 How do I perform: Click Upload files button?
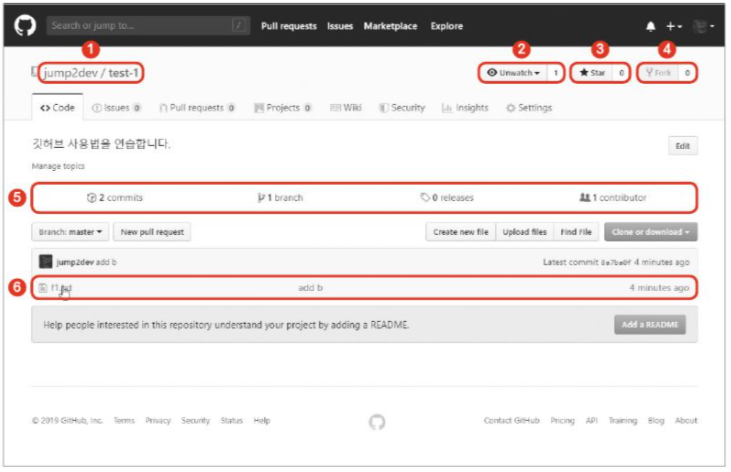tap(524, 232)
